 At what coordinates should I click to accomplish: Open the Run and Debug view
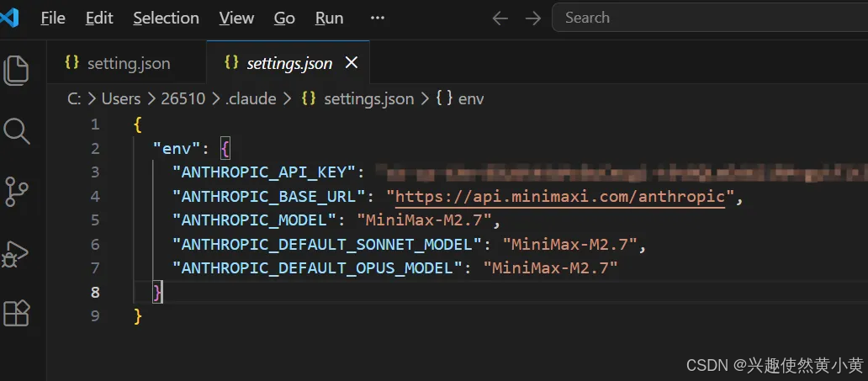pyautogui.click(x=15, y=254)
